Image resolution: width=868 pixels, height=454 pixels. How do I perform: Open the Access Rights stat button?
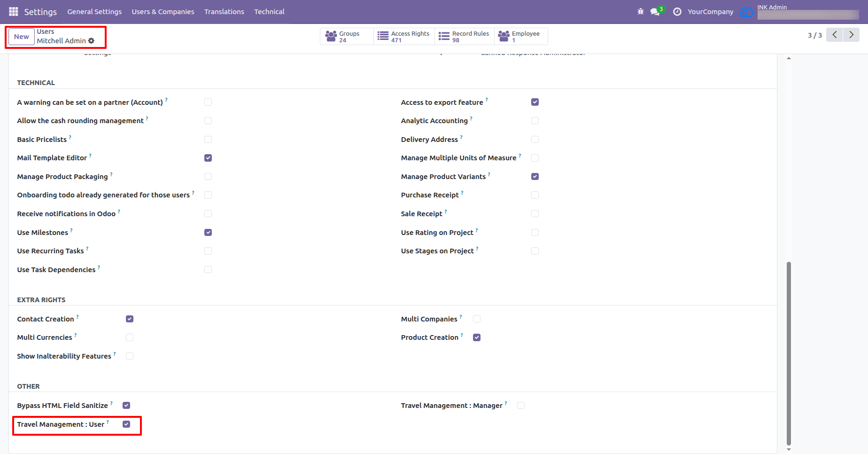pos(403,37)
